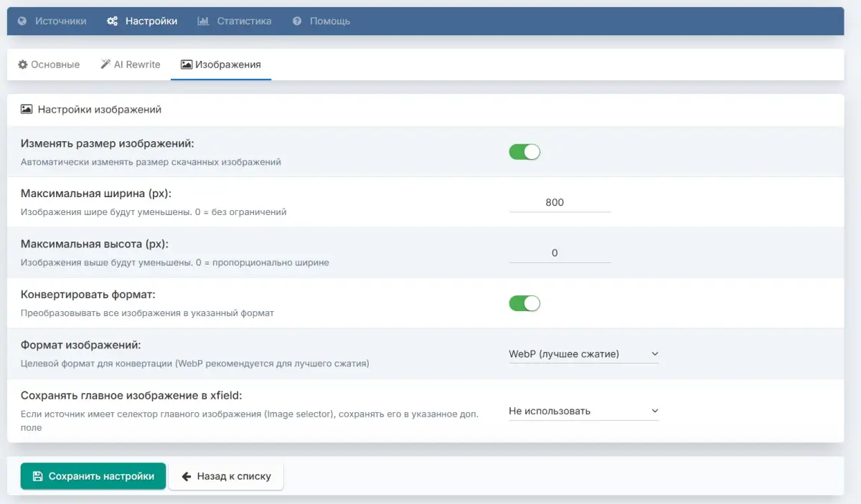Click the left arrow icon near Назад
Image resolution: width=861 pixels, height=504 pixels.
coord(187,476)
